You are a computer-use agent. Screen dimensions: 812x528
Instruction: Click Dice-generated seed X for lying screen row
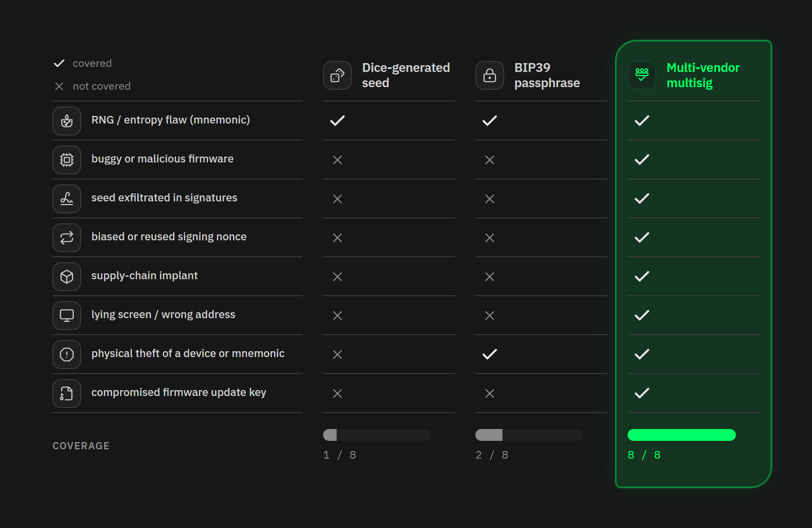click(337, 316)
